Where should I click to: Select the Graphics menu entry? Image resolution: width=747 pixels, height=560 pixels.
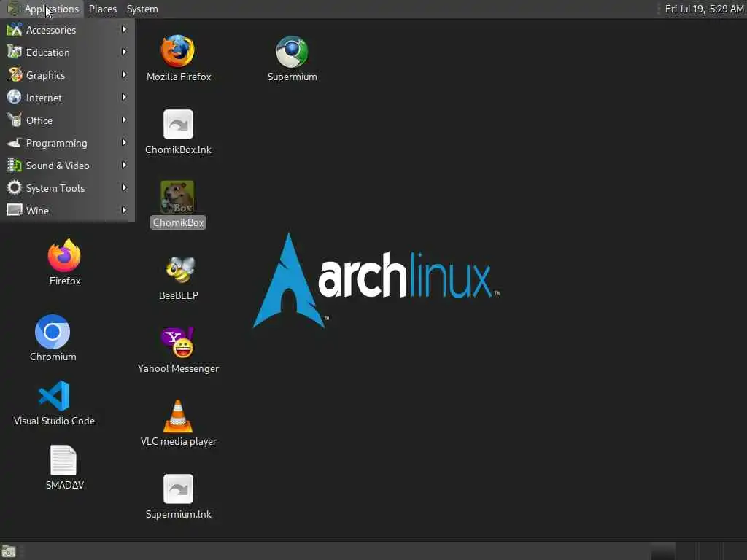coord(68,75)
